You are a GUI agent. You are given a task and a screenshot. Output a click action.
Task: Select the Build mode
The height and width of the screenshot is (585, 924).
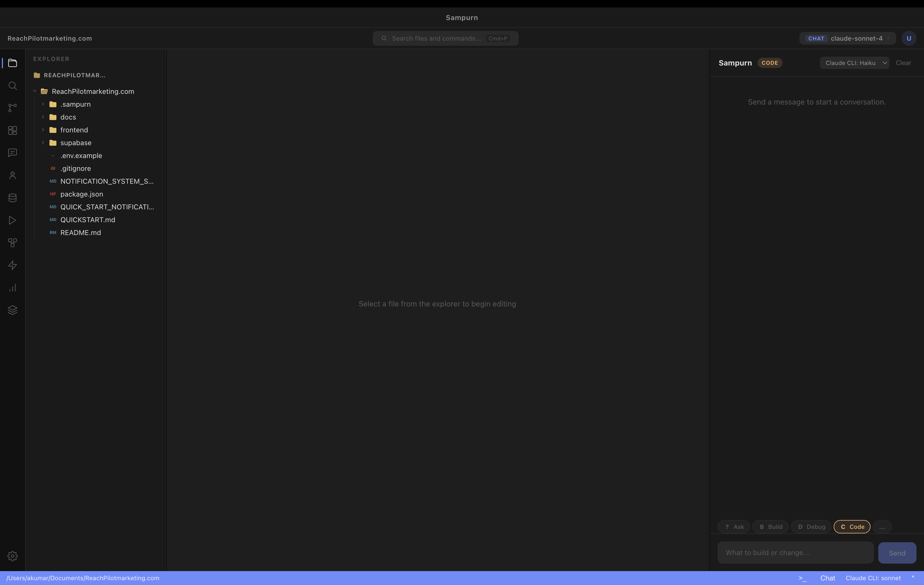(771, 527)
